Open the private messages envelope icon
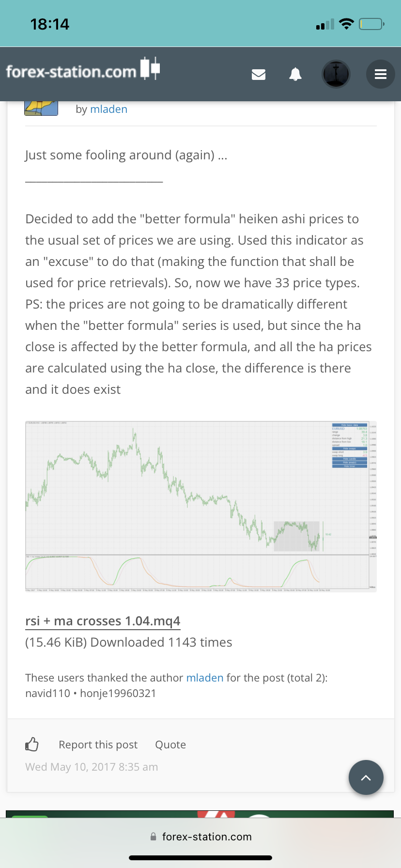 [x=259, y=74]
